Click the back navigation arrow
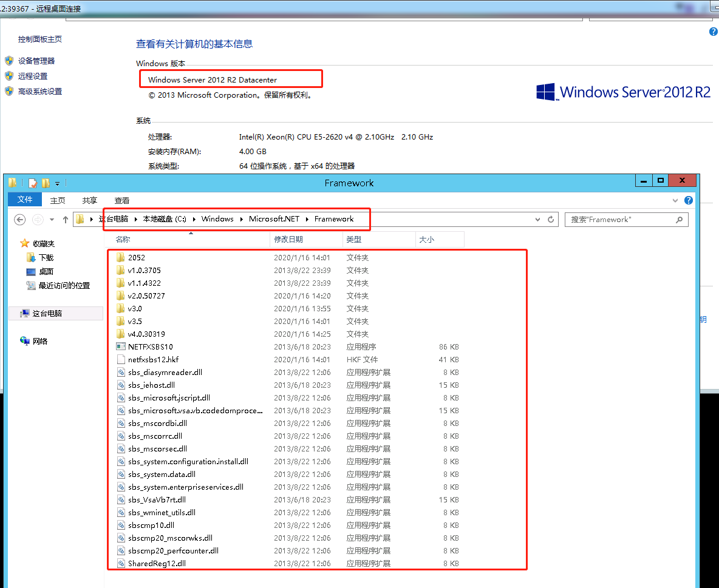 click(19, 219)
